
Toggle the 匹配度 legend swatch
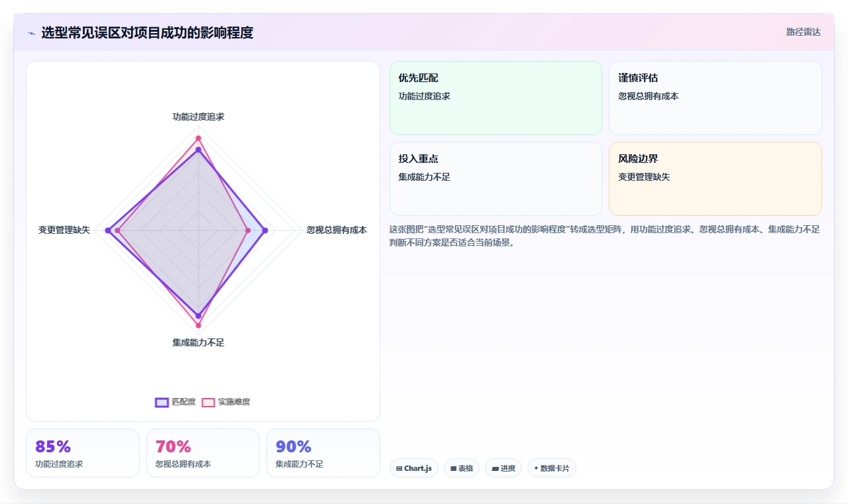[162, 402]
